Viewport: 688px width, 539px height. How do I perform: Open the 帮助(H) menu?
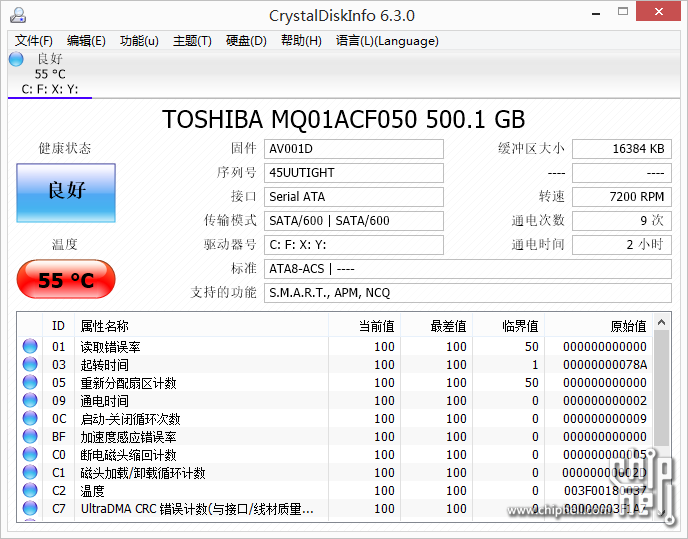click(x=301, y=41)
